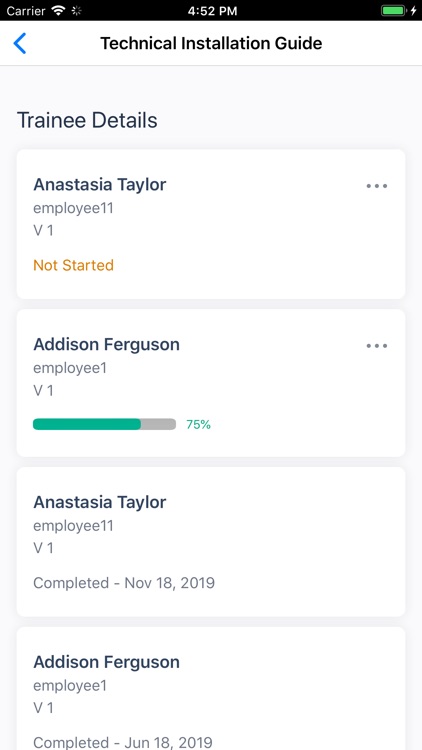The image size is (422, 750).
Task: Select Anastasia Taylor completed Nov 18 card
Action: pos(211,541)
